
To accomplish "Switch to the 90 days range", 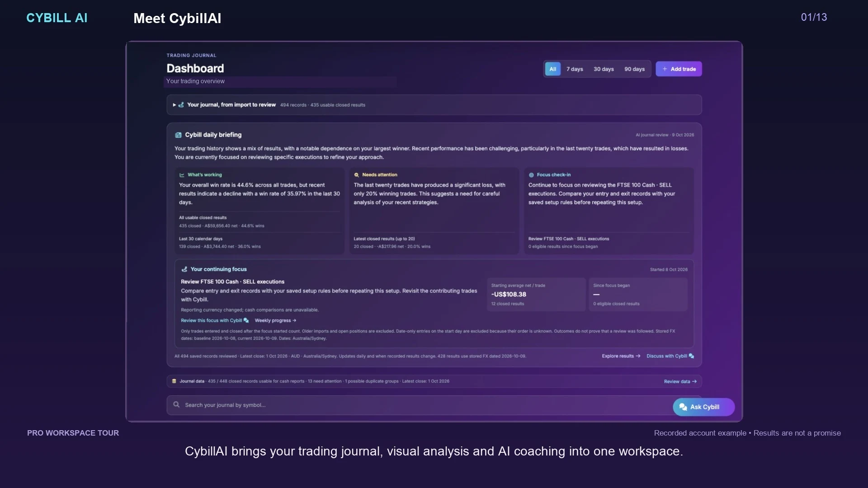I will [x=634, y=69].
